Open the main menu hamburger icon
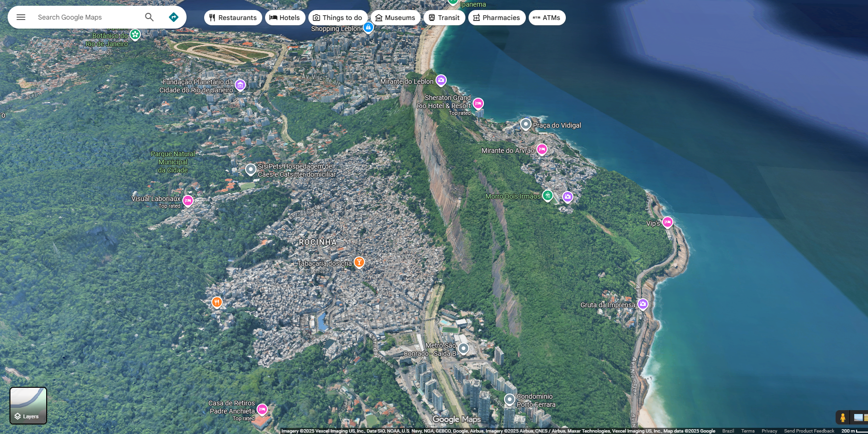This screenshot has width=868, height=434. point(21,17)
